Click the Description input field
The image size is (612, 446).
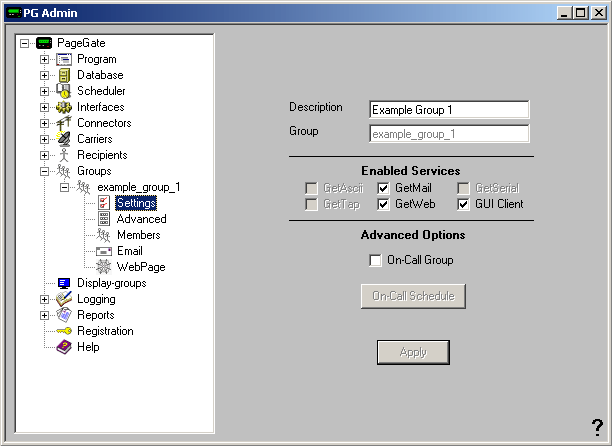[x=449, y=110]
